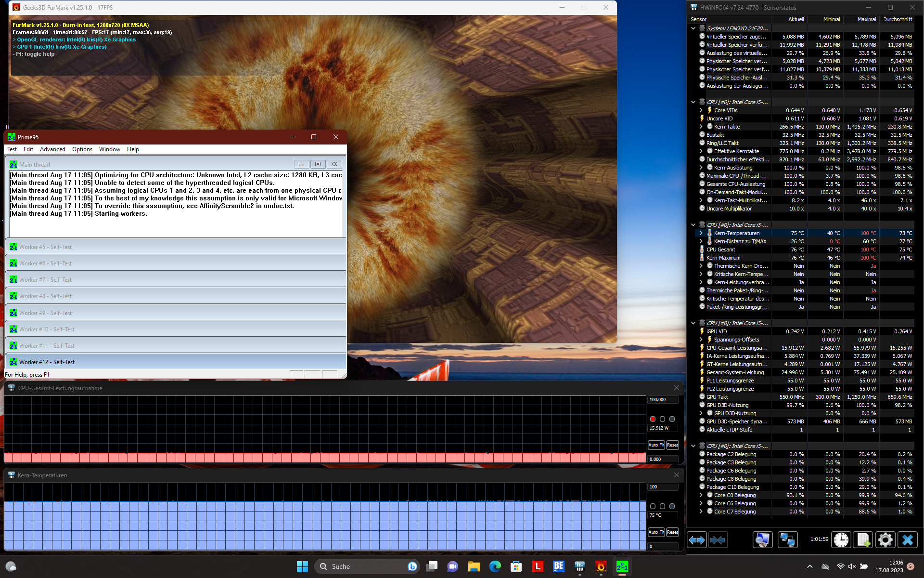The width and height of the screenshot is (924, 578).
Task: Click the 12:06 clock in system tray
Action: 896,563
